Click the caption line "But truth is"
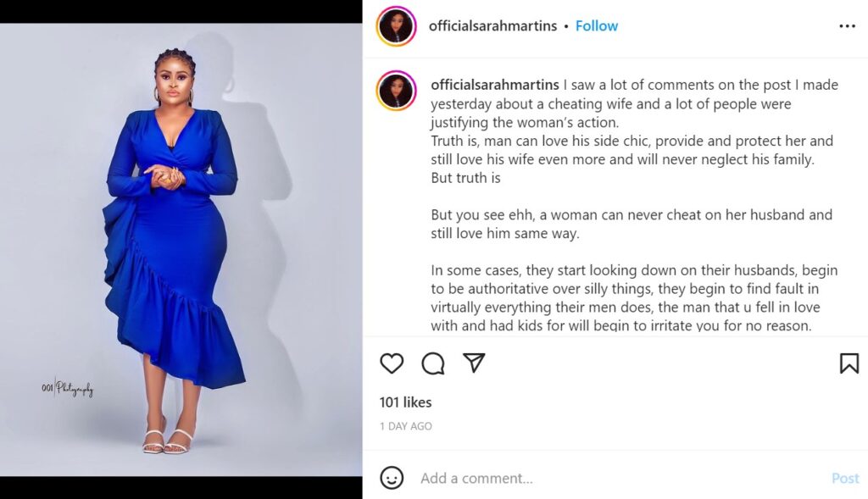The image size is (868, 499). tap(465, 178)
